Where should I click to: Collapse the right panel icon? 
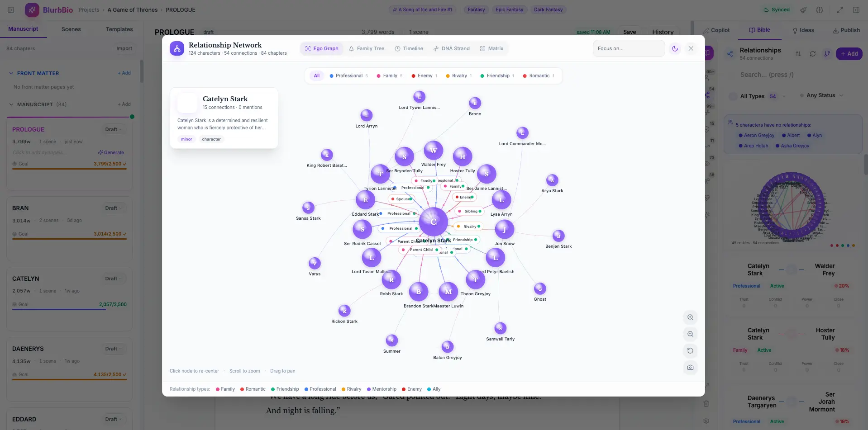pyautogui.click(x=856, y=9)
